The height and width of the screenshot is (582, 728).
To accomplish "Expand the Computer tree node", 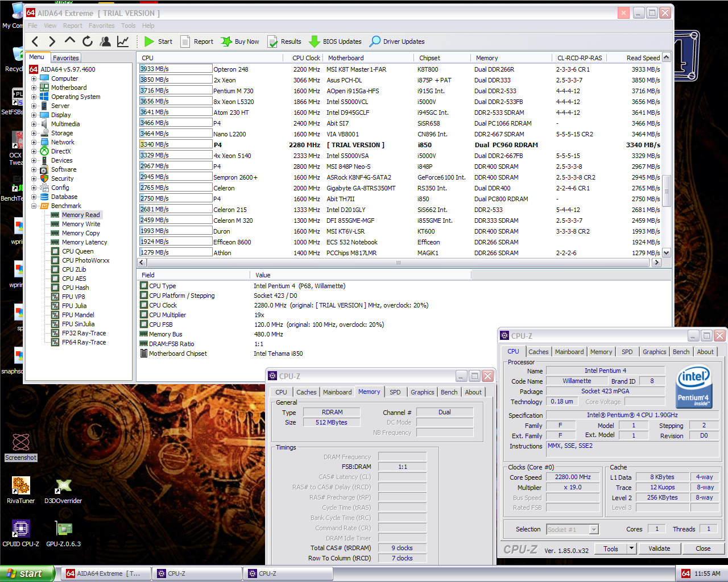I will 34,78.
